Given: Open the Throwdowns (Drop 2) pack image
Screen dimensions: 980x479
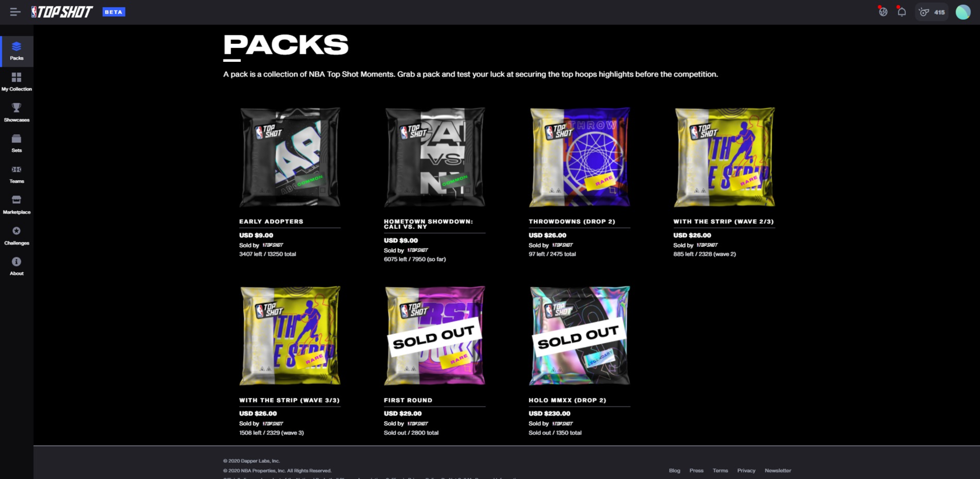Looking at the screenshot, I should 579,157.
